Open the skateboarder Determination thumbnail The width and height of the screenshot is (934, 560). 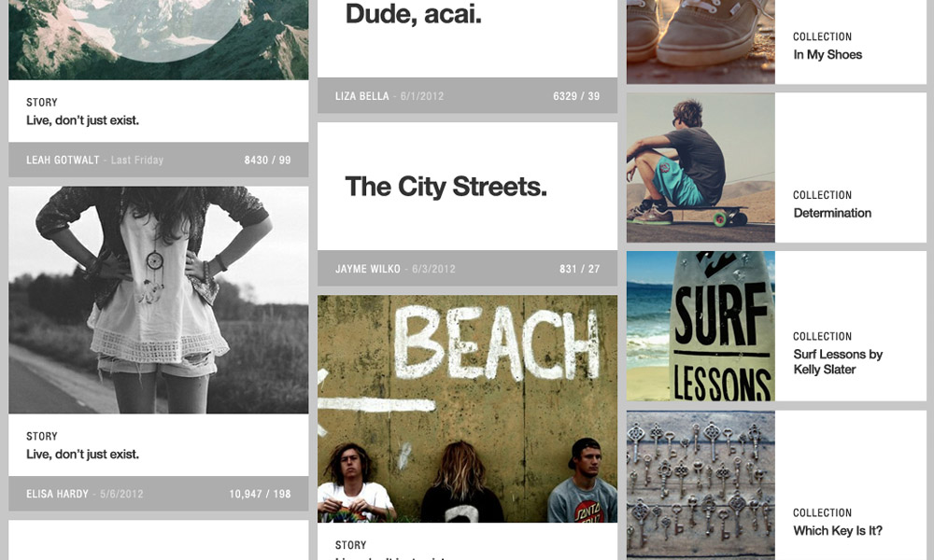pyautogui.click(x=700, y=167)
